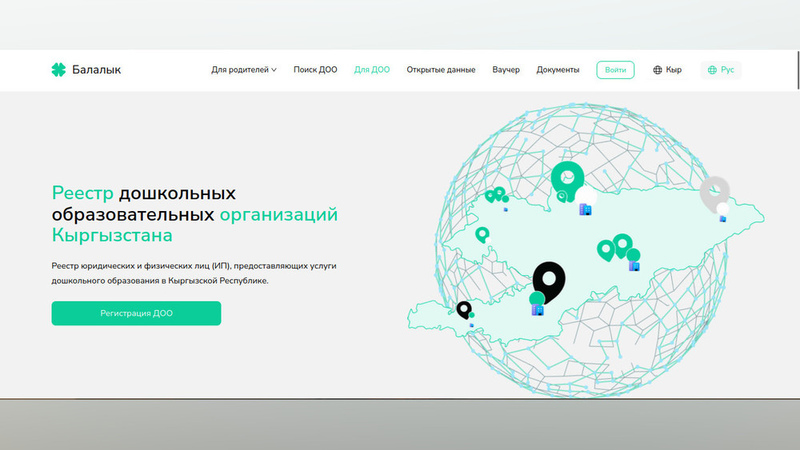The width and height of the screenshot is (800, 450).
Task: Open the Документы page
Action: [558, 70]
